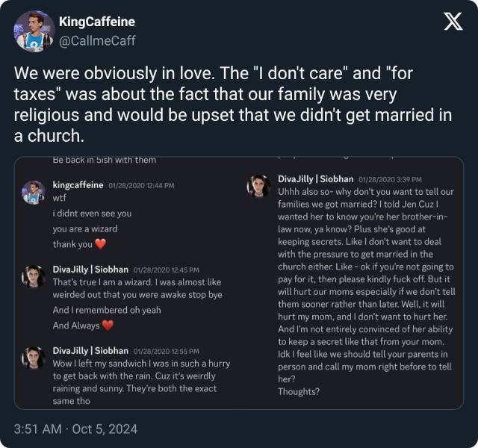This screenshot has height=448, width=478.
Task: Click DivaJilly | Siobhan name at 3:39 PM
Action: [316, 179]
